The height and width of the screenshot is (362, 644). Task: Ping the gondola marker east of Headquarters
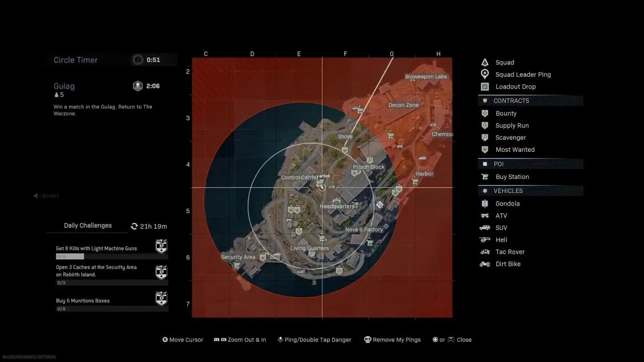(x=380, y=205)
